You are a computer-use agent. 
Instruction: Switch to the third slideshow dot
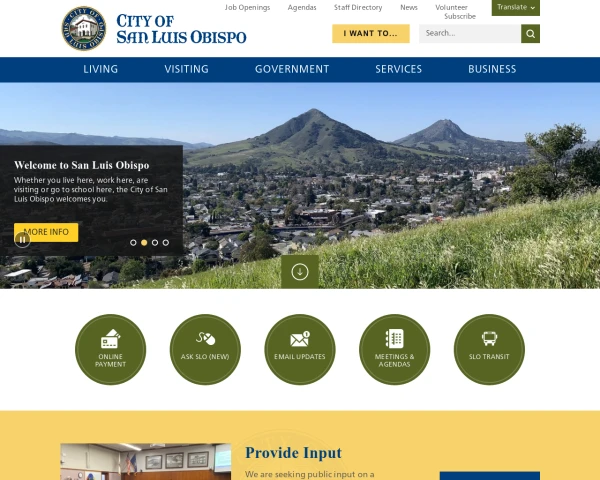pos(155,242)
